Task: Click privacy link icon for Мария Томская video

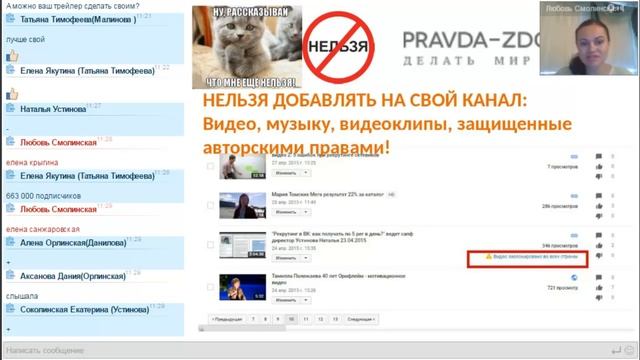Action: [574, 196]
